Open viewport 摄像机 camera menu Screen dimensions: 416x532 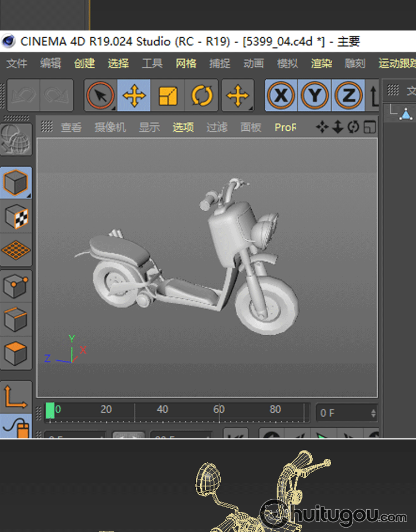(110, 127)
